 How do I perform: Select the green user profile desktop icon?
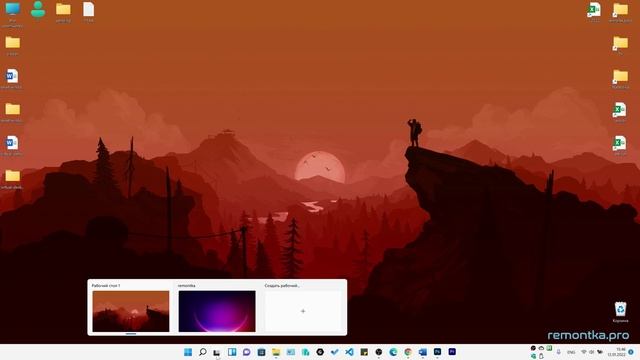(38, 10)
